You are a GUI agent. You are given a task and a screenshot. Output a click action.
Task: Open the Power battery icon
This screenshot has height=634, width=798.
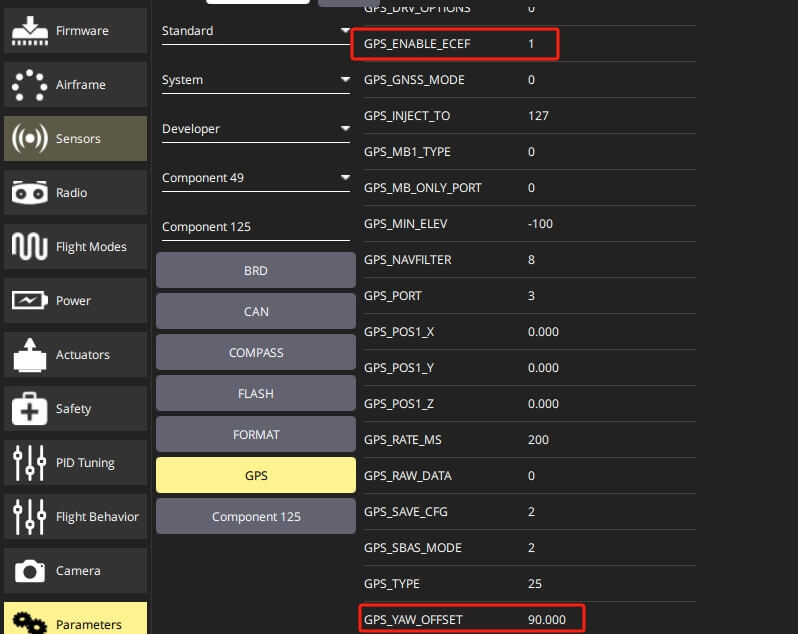30,301
